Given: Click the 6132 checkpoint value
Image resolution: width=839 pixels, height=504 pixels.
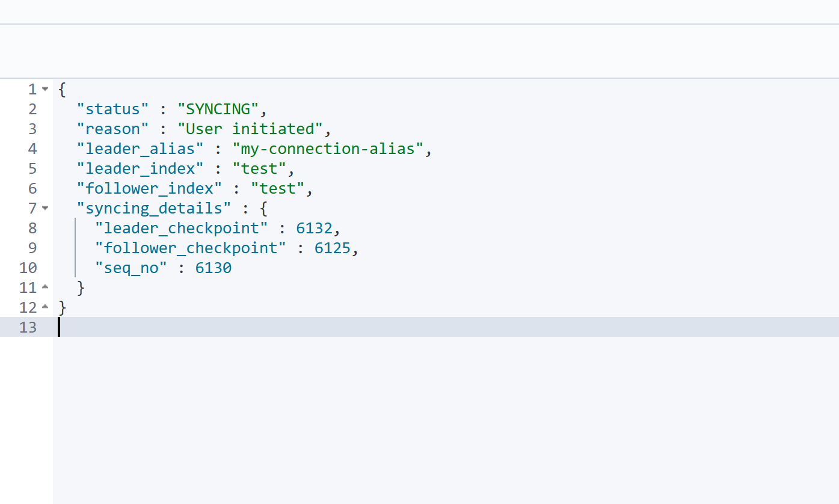Looking at the screenshot, I should [x=315, y=228].
